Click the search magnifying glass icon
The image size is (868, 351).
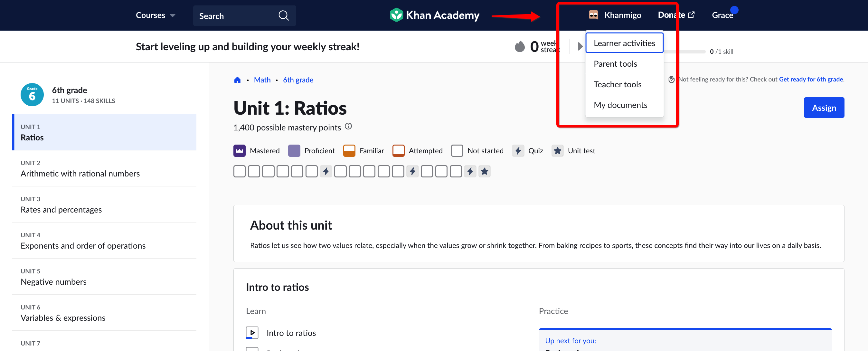click(283, 15)
